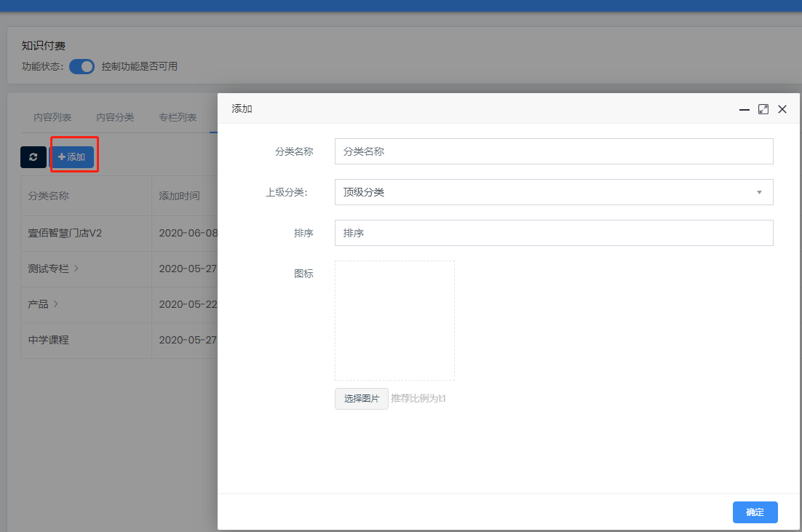Open the 内容分类 tab

coord(115,117)
